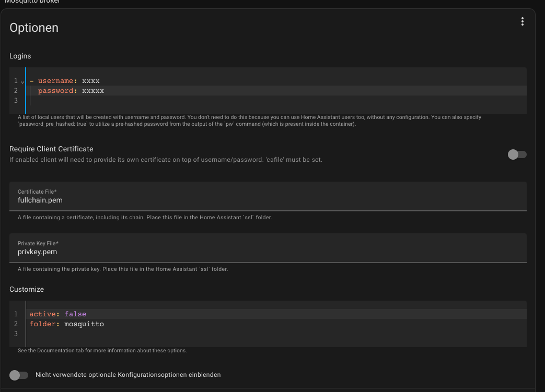Select the empty third line of Customize editor

(276, 334)
